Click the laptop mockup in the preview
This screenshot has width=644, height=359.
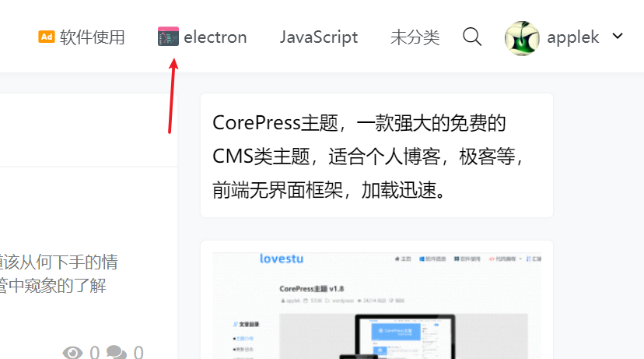click(404, 336)
